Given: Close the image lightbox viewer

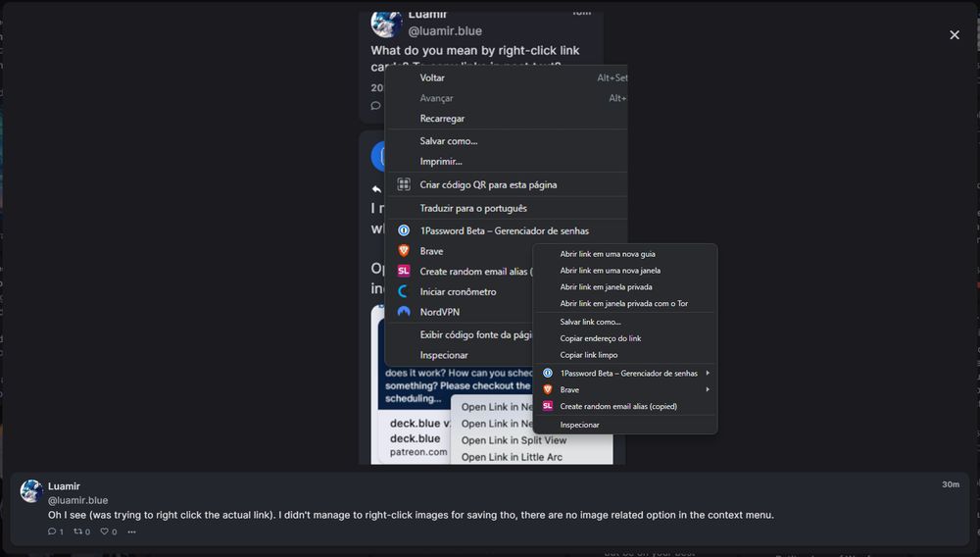Looking at the screenshot, I should 954,35.
